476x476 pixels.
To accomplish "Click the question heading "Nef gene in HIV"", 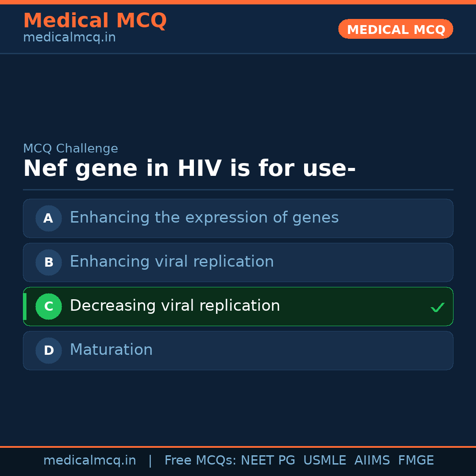I will click(189, 169).
